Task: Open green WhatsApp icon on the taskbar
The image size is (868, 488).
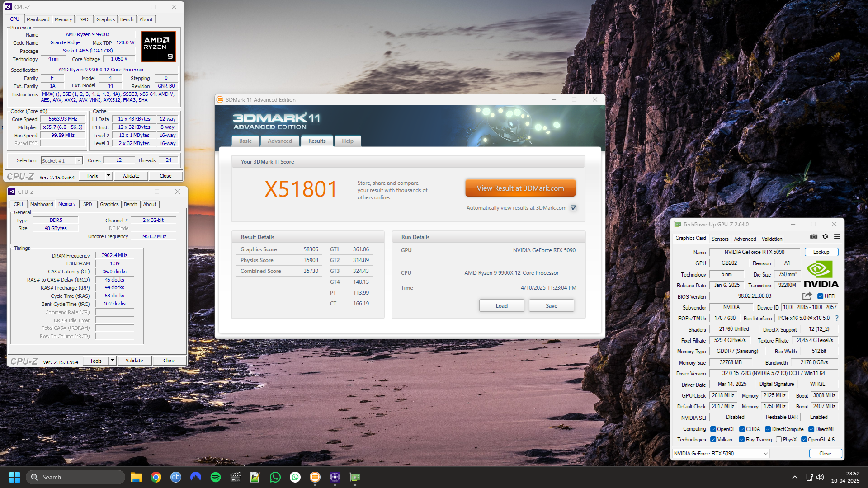Action: (275, 477)
